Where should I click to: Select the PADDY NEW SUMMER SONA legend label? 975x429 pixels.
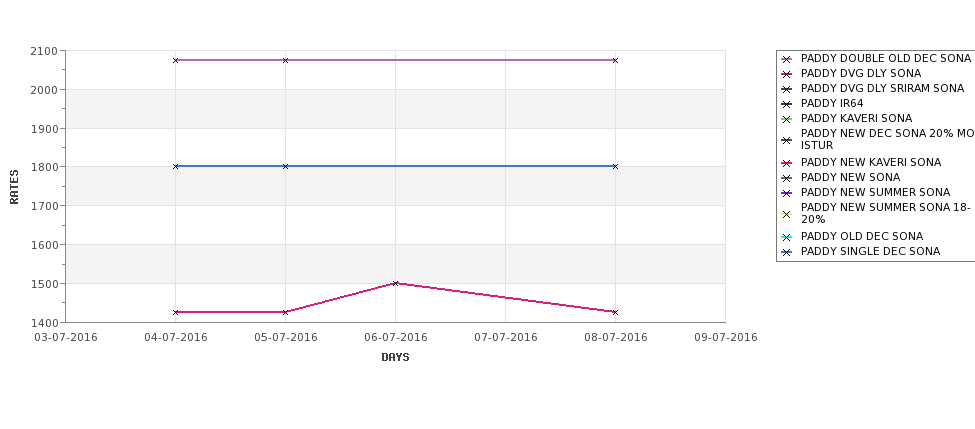pyautogui.click(x=875, y=192)
